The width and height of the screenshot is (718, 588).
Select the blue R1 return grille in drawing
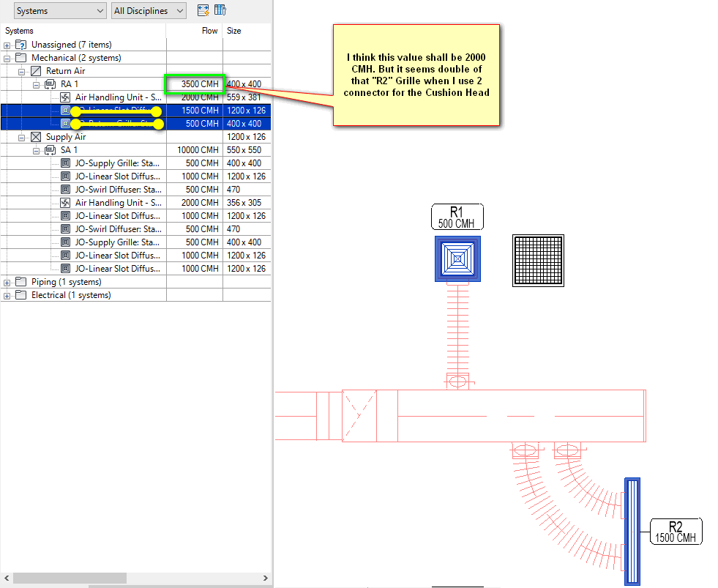[x=457, y=259]
